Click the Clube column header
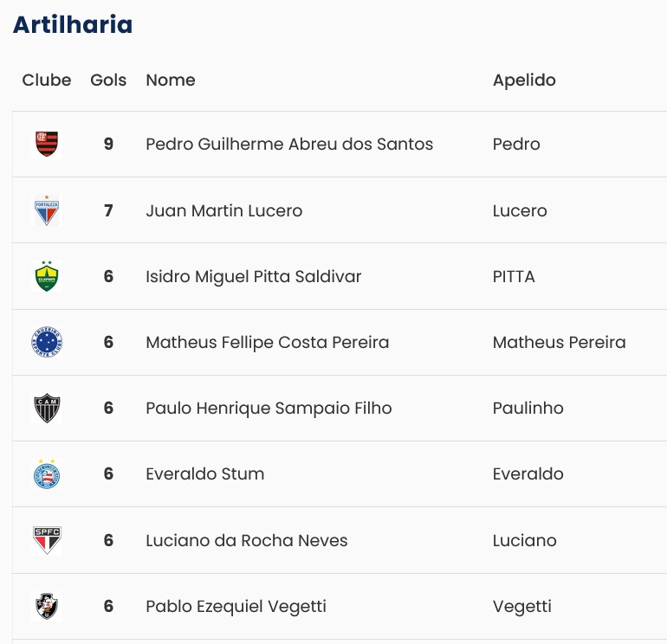Image resolution: width=667 pixels, height=644 pixels. pyautogui.click(x=47, y=80)
